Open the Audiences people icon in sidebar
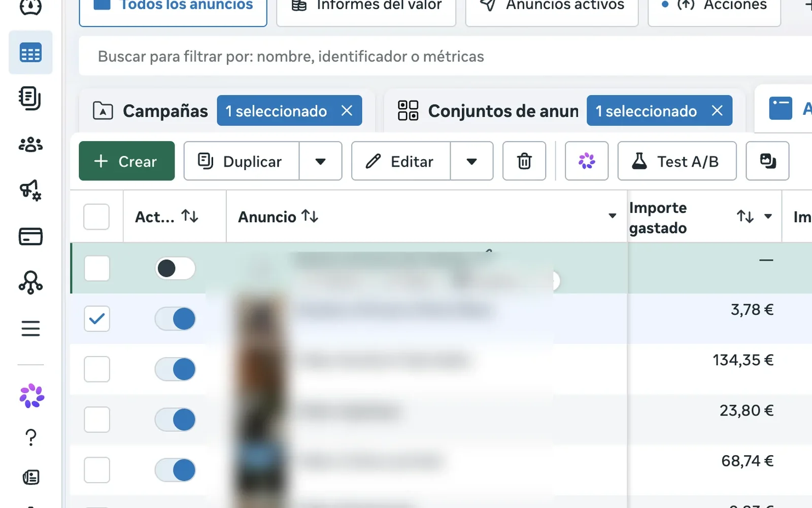 click(x=30, y=145)
